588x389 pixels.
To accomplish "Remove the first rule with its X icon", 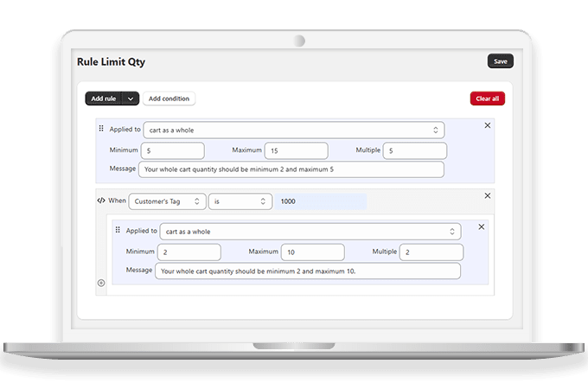I will (x=487, y=125).
